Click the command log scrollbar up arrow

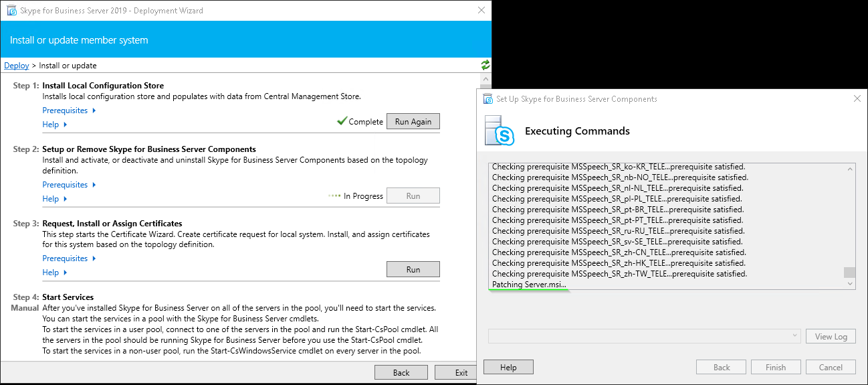pos(850,169)
